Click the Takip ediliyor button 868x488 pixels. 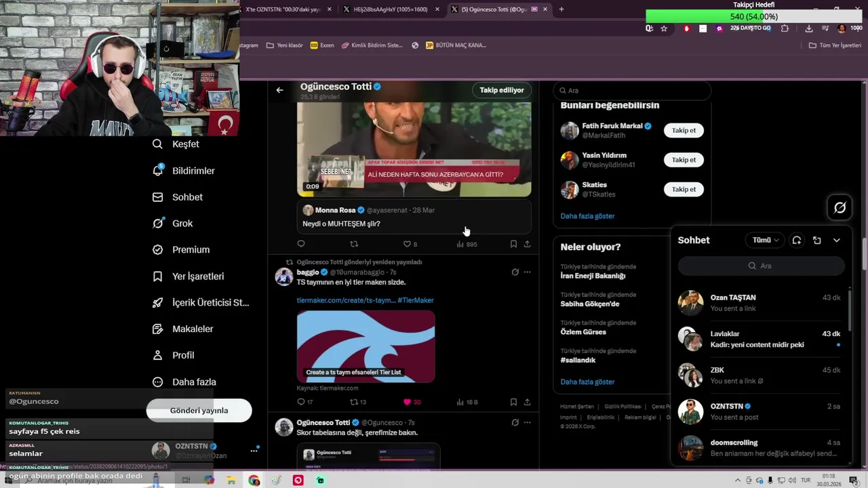[x=502, y=90]
